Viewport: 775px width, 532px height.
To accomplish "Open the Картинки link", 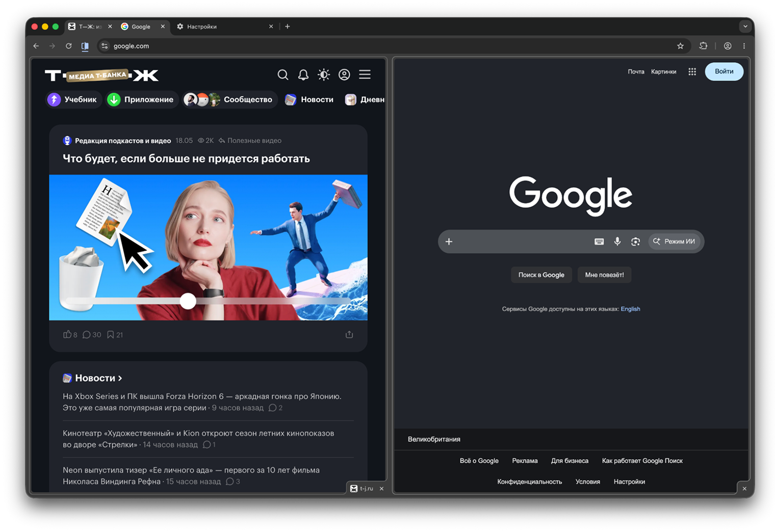I will 663,72.
